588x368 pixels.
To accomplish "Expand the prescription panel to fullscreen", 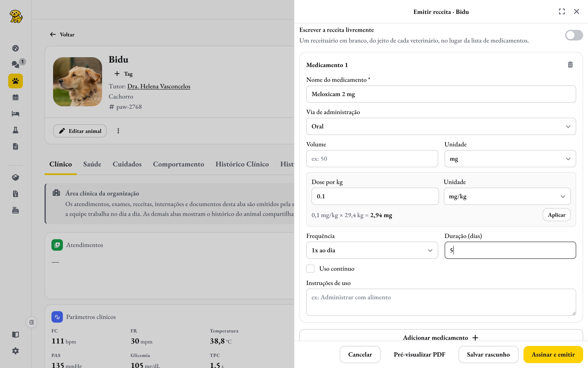I will coord(562,11).
